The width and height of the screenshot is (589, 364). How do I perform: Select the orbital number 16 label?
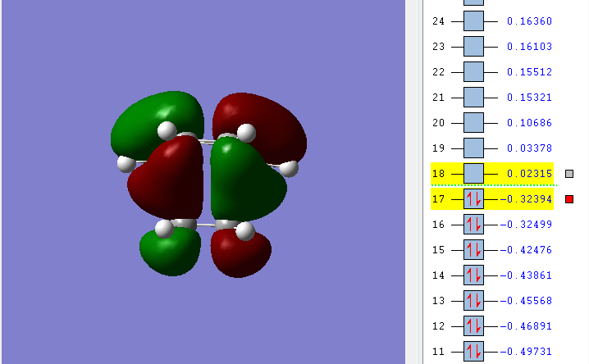[x=438, y=225]
